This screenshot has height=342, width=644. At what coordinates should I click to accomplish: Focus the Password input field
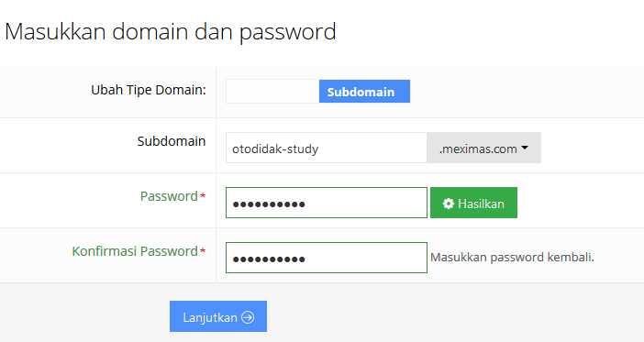327,203
